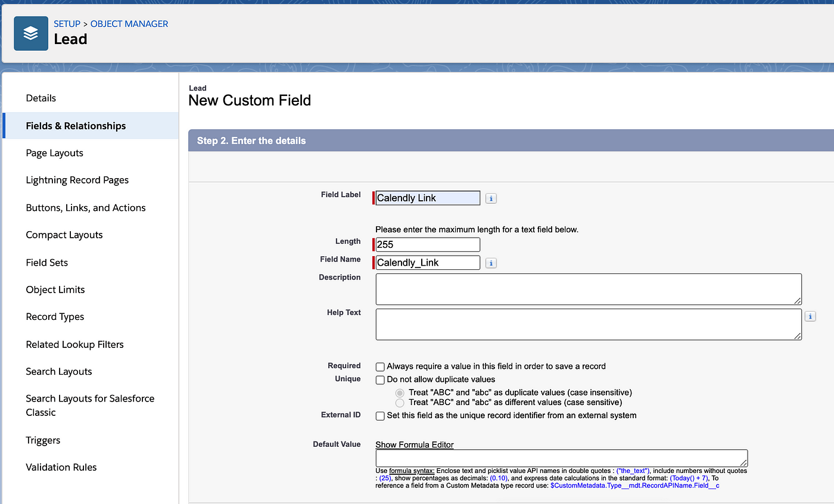This screenshot has height=504, width=834.
Task: Select the case insensitive radio option
Action: (x=400, y=393)
